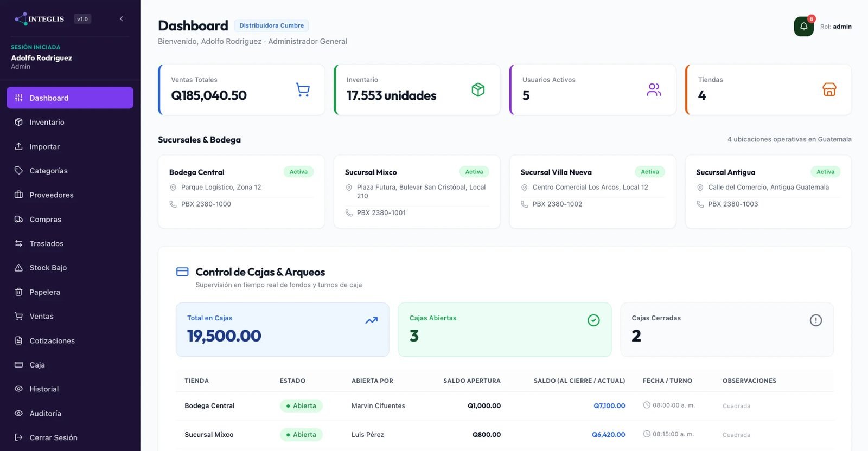
Task: Collapse the sidebar with the chevron
Action: tap(122, 19)
